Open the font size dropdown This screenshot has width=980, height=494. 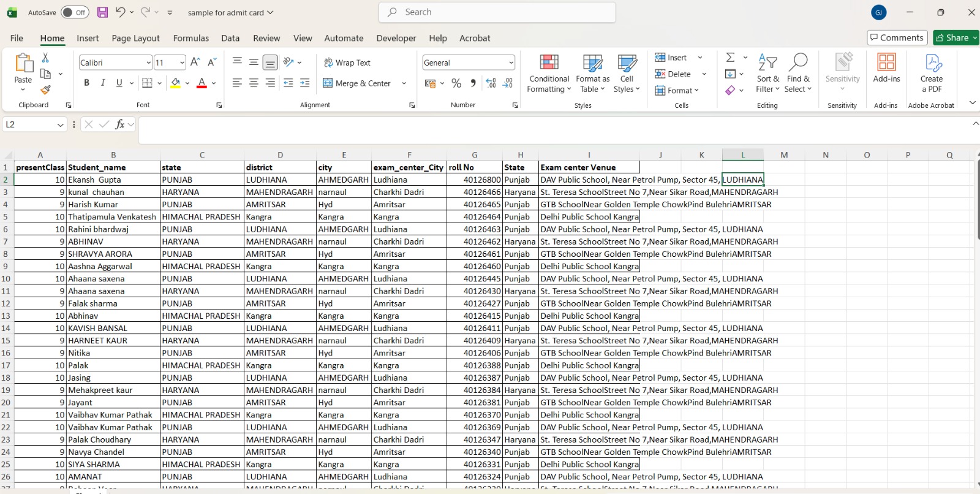(182, 63)
